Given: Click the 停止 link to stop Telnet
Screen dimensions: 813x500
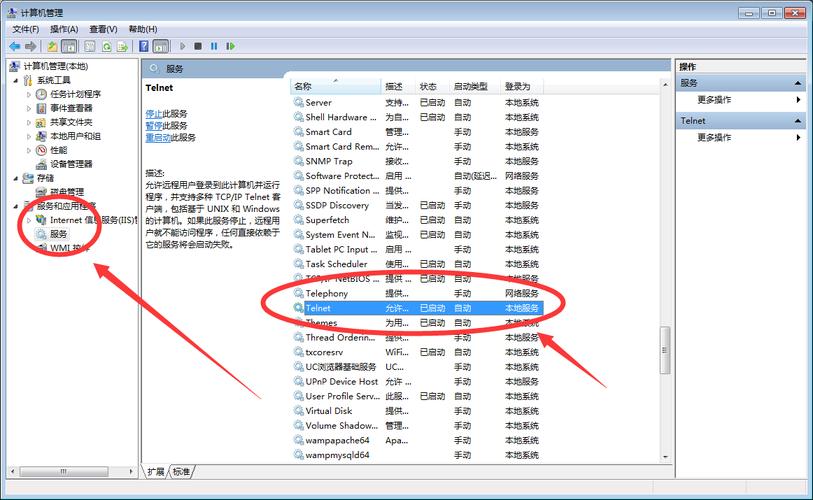Looking at the screenshot, I should (153, 114).
